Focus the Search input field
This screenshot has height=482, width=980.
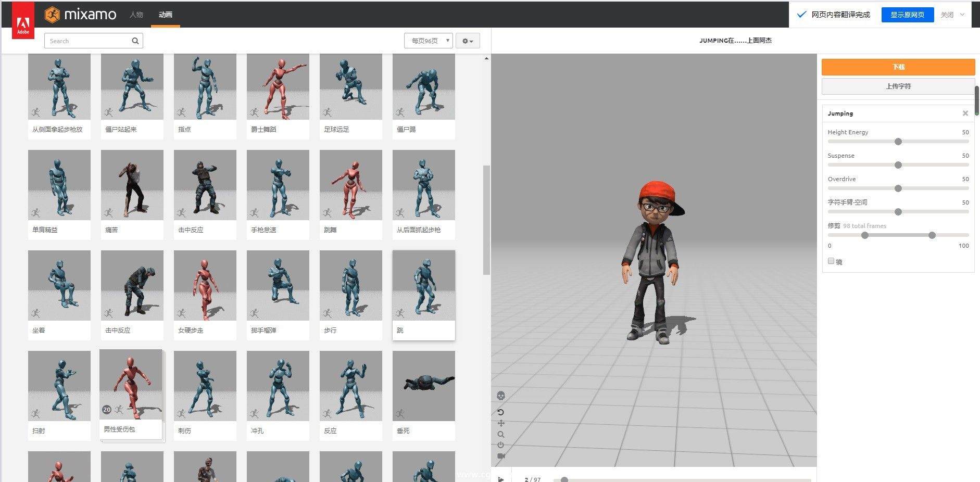pyautogui.click(x=94, y=41)
